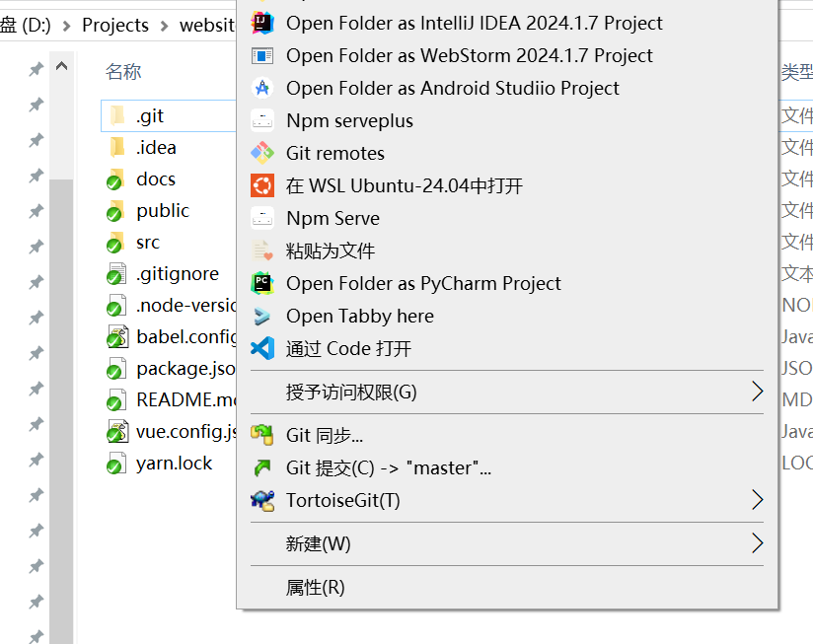Click the Tabby terminal icon
This screenshot has width=813, height=644.
point(261,316)
